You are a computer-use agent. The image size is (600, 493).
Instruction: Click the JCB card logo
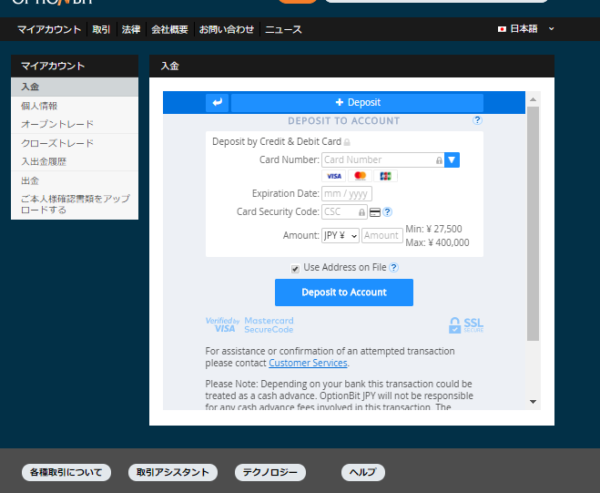(x=386, y=176)
